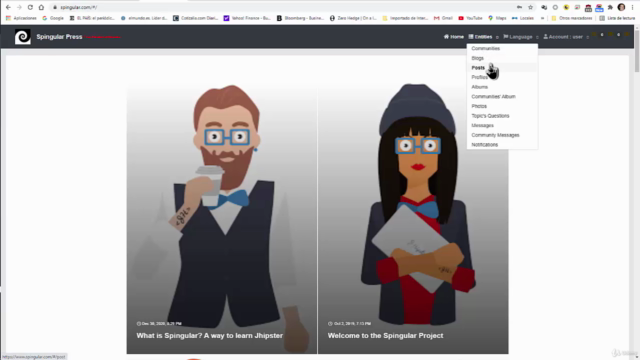Open the Language dropdown
640x360 pixels.
(521, 37)
